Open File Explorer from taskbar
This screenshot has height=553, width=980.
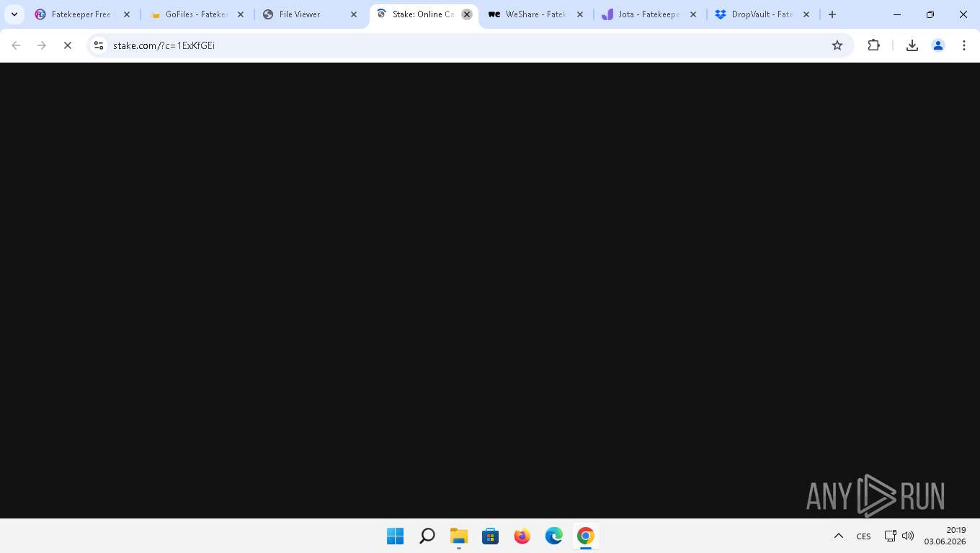459,536
